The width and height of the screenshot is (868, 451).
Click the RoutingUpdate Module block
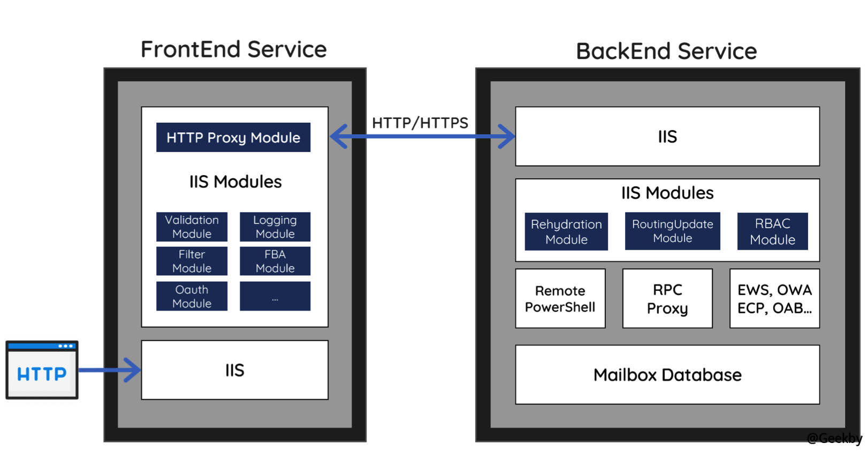672,231
